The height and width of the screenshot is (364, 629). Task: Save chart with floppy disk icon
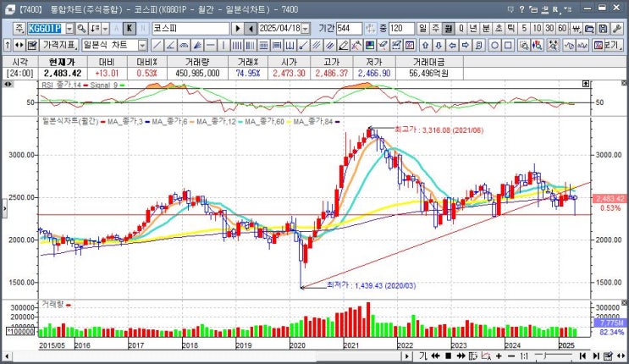603,29
